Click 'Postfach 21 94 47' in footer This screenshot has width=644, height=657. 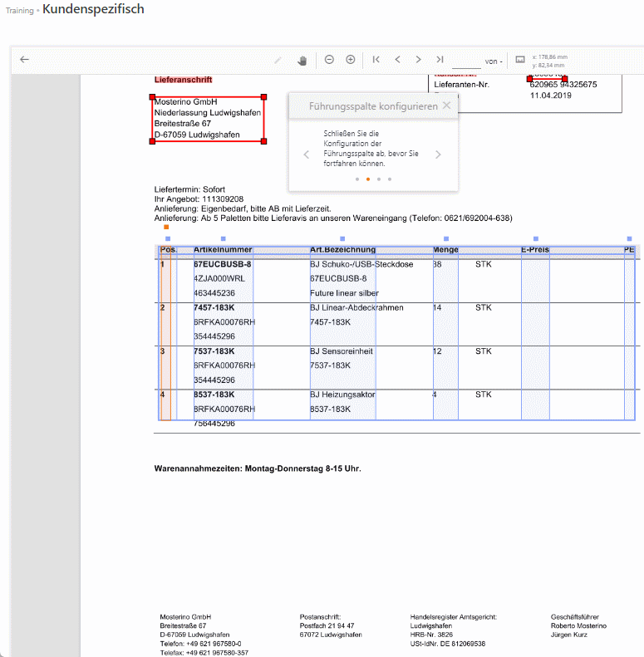tap(327, 625)
